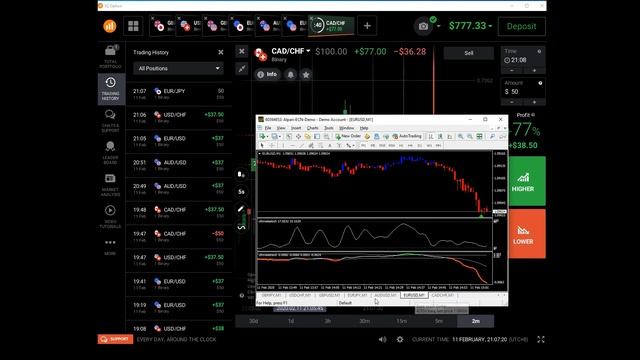Click the red LOWER button
The image size is (640, 360).
point(527,234)
